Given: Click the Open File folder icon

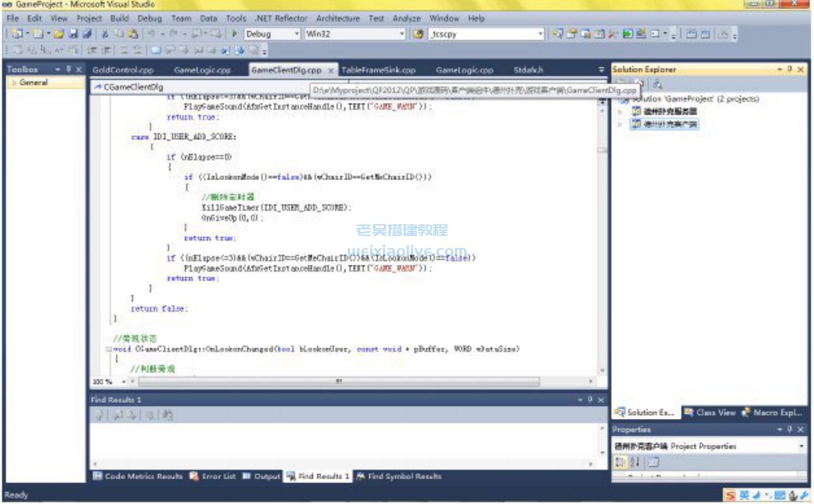Looking at the screenshot, I should 59,34.
